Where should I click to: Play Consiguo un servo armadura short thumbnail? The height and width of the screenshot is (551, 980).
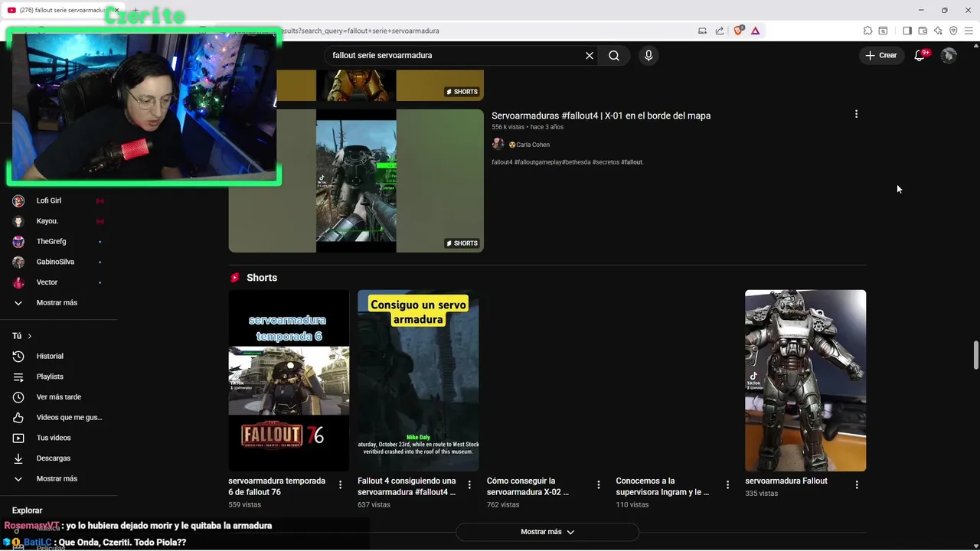418,380
